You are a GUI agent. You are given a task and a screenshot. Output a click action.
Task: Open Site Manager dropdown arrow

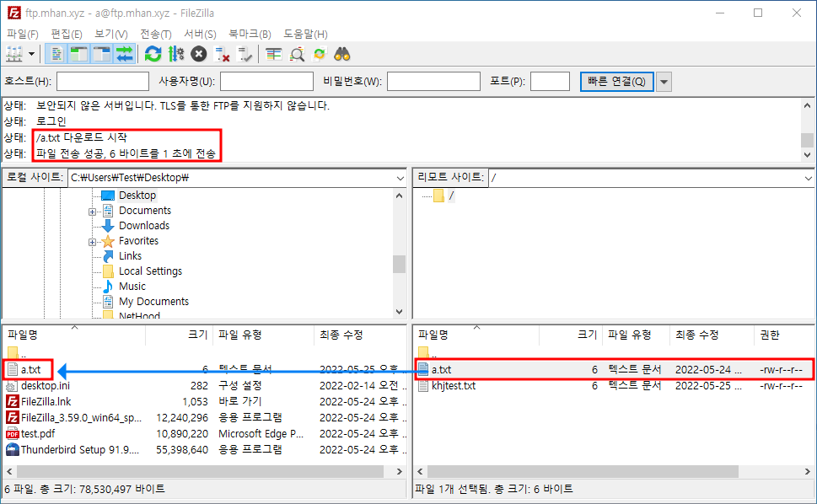pyautogui.click(x=31, y=54)
